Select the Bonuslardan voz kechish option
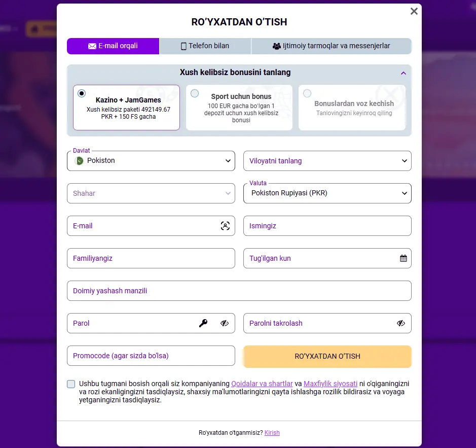This screenshot has height=448, width=476. click(x=307, y=93)
